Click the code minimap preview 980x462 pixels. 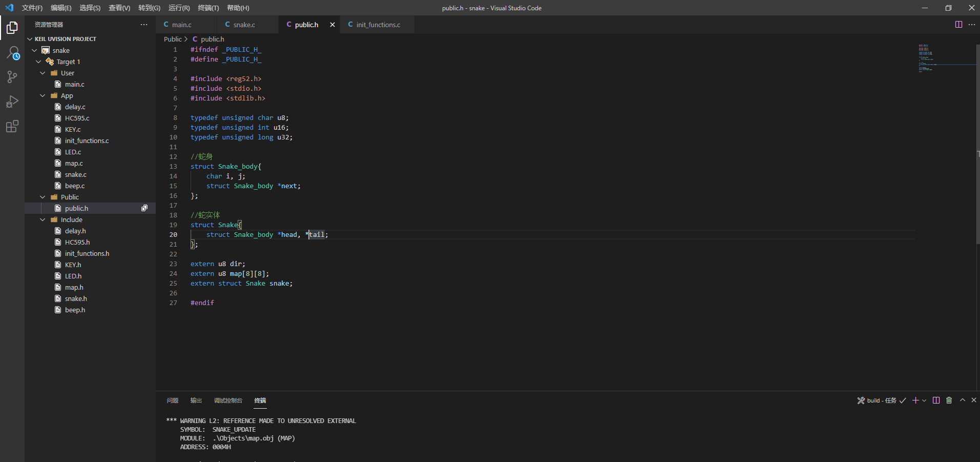point(946,58)
